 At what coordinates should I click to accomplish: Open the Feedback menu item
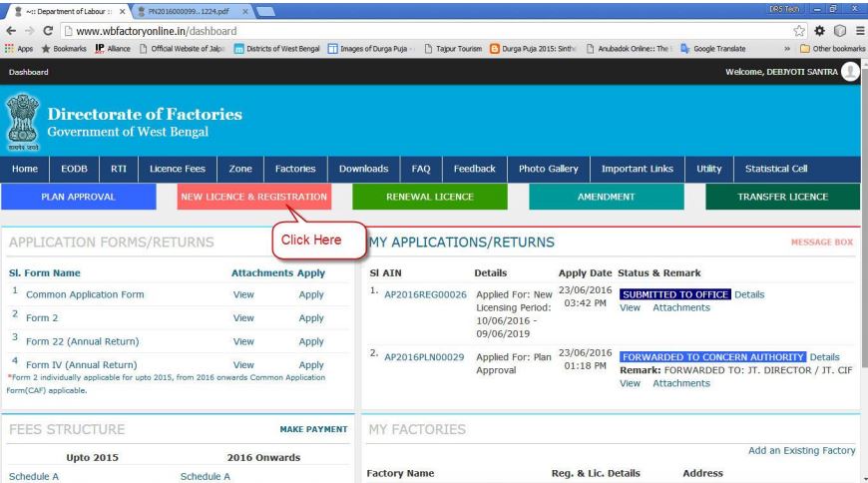475,169
